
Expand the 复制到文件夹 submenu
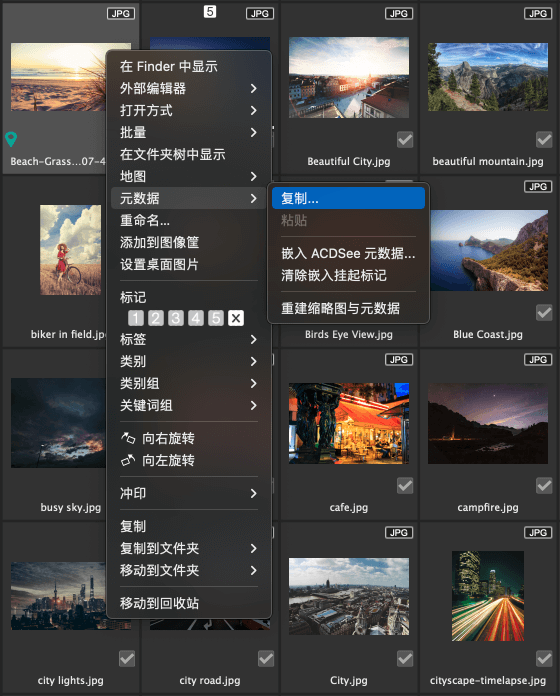[x=189, y=548]
